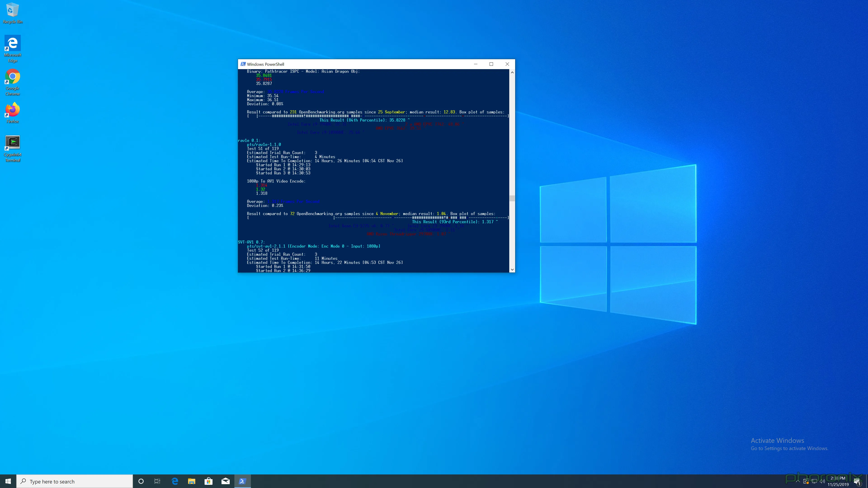Viewport: 868px width, 488px height.
Task: Open the Mail app from the taskbar
Action: pos(225,481)
